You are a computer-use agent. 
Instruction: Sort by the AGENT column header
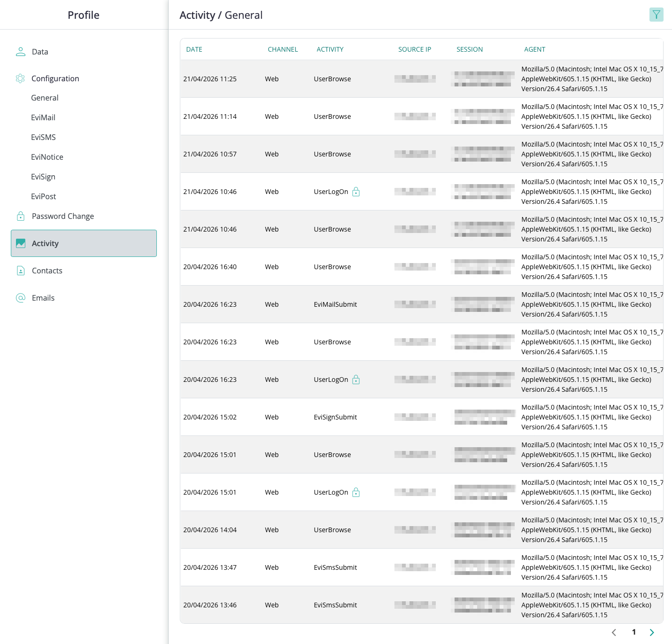534,49
